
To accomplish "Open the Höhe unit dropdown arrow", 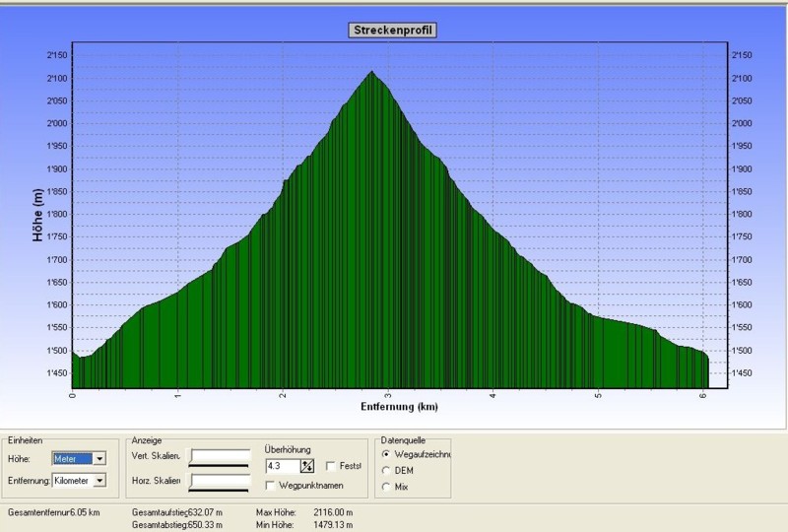I will 99,458.
